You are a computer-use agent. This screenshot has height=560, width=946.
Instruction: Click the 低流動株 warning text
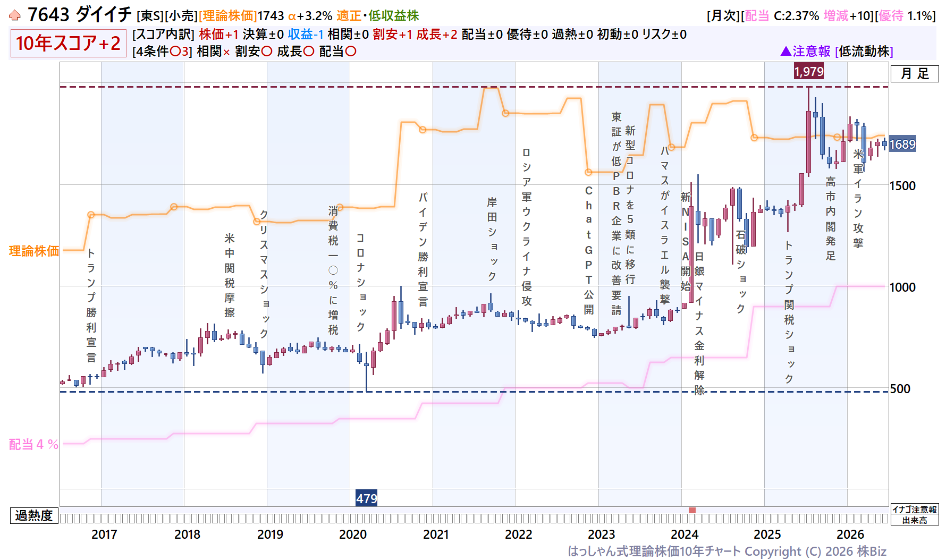click(x=864, y=51)
